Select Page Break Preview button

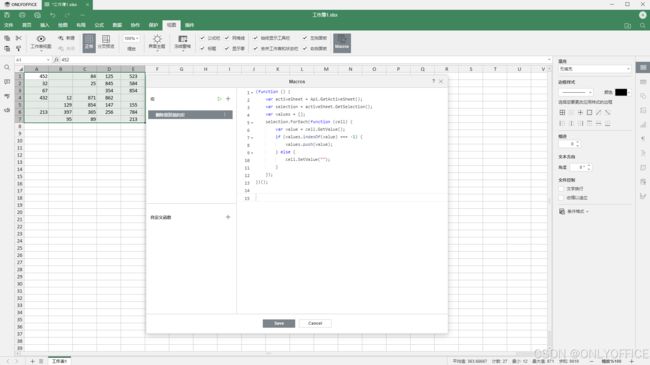tap(106, 42)
